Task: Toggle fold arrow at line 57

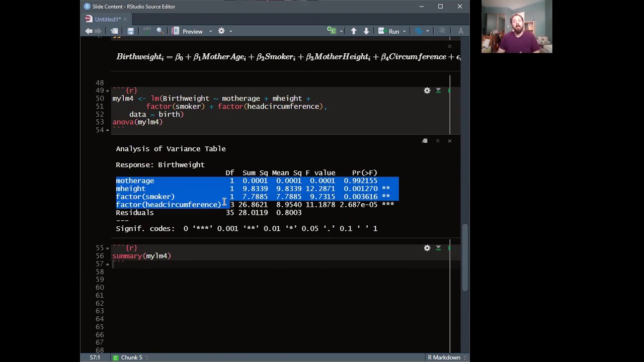Action: [x=107, y=264]
